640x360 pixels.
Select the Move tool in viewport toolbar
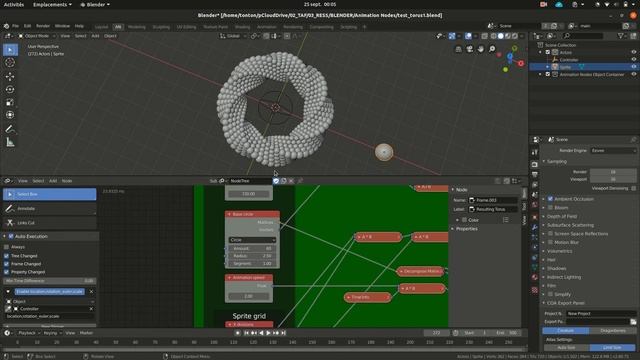point(10,76)
